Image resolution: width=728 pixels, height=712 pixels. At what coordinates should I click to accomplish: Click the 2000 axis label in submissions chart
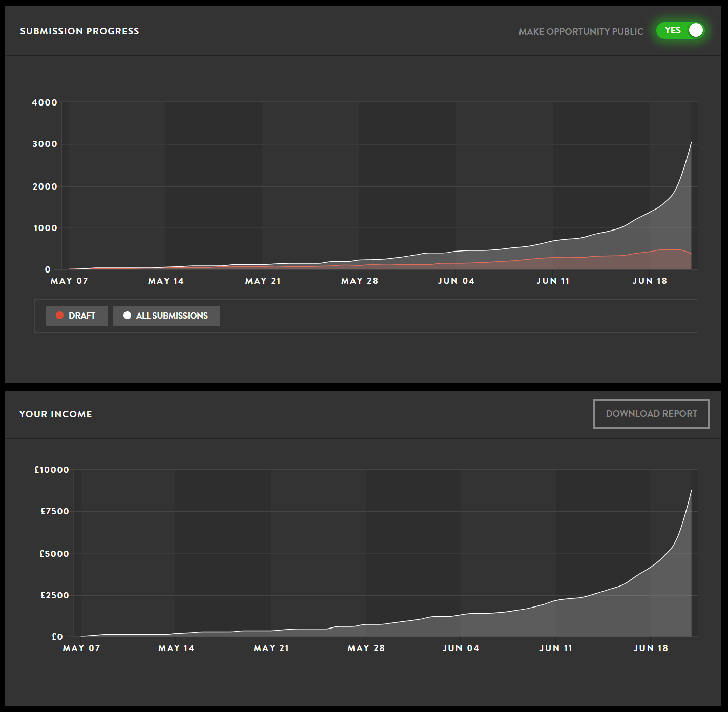[x=45, y=186]
